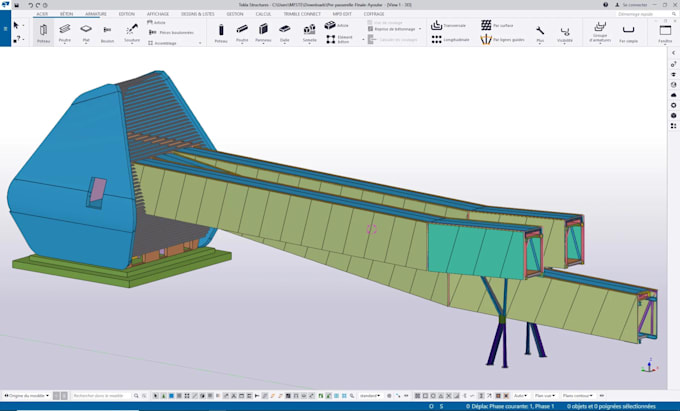Select the steel Poteau (column) tool

(x=44, y=32)
